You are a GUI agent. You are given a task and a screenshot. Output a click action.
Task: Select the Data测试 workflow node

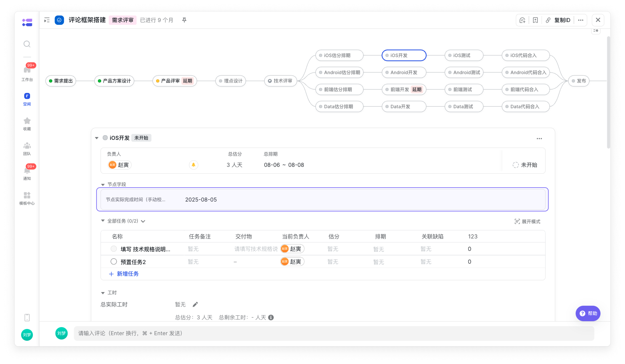pos(464,107)
